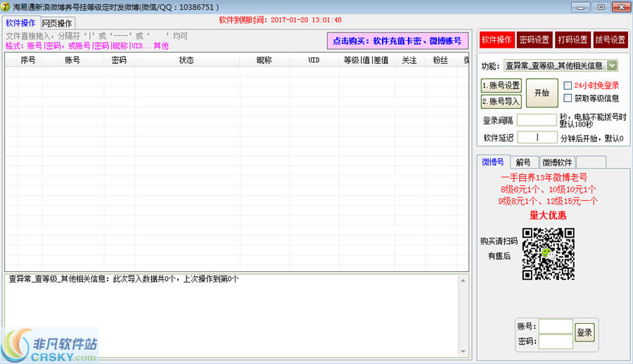Image resolution: width=633 pixels, height=364 pixels.
Task: Select the 微博软件 tab
Action: click(557, 162)
